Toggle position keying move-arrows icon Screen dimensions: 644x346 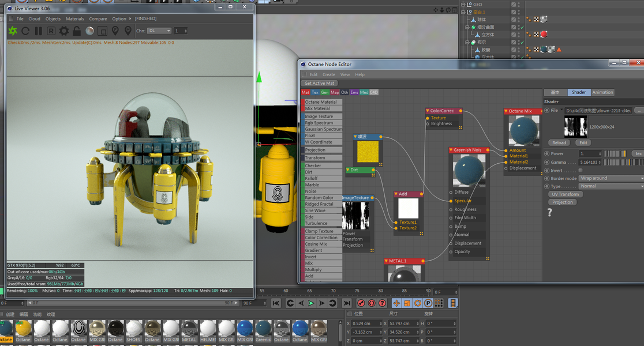[396, 303]
